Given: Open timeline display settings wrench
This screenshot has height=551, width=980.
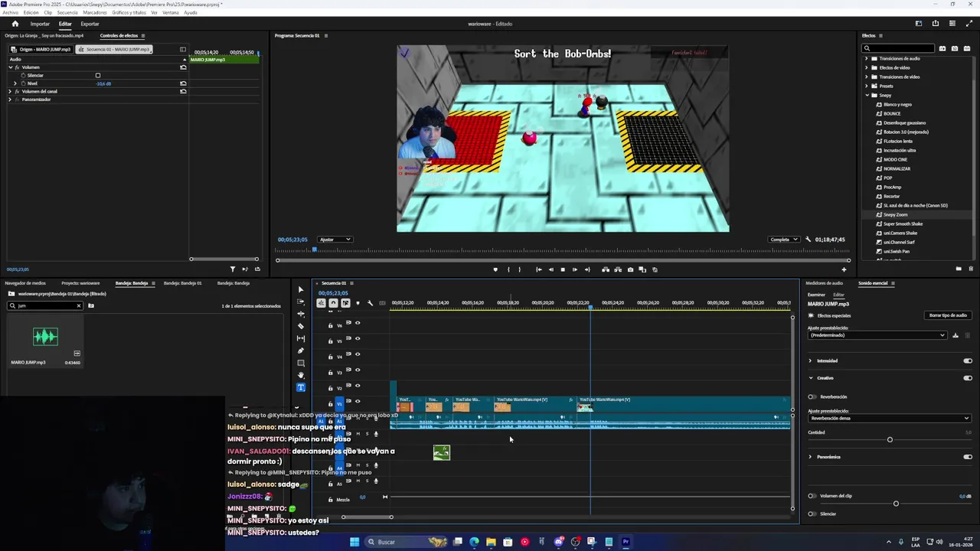Looking at the screenshot, I should coord(370,303).
